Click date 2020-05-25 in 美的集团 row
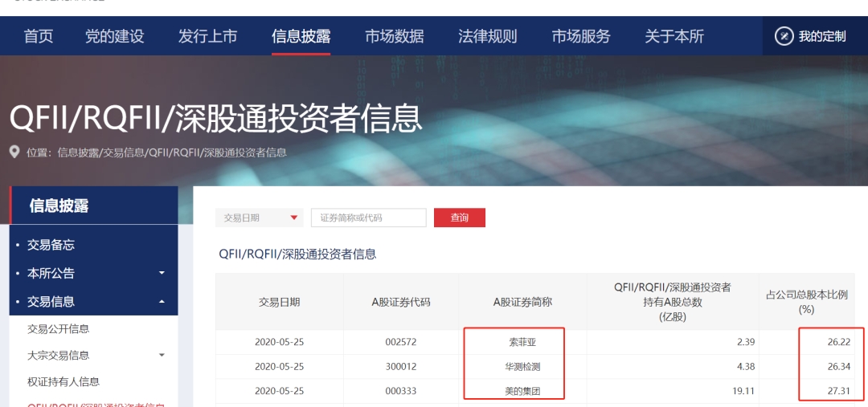Screen dimensions: 868x407 (x=280, y=391)
